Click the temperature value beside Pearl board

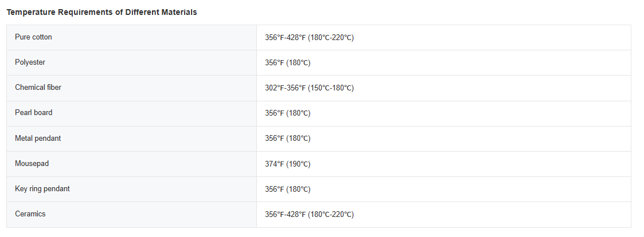coord(287,113)
